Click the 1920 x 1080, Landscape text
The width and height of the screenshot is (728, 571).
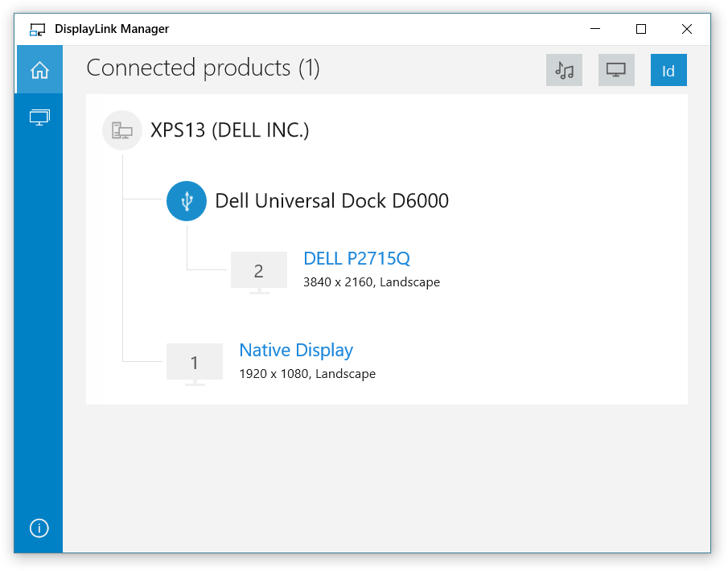[306, 374]
